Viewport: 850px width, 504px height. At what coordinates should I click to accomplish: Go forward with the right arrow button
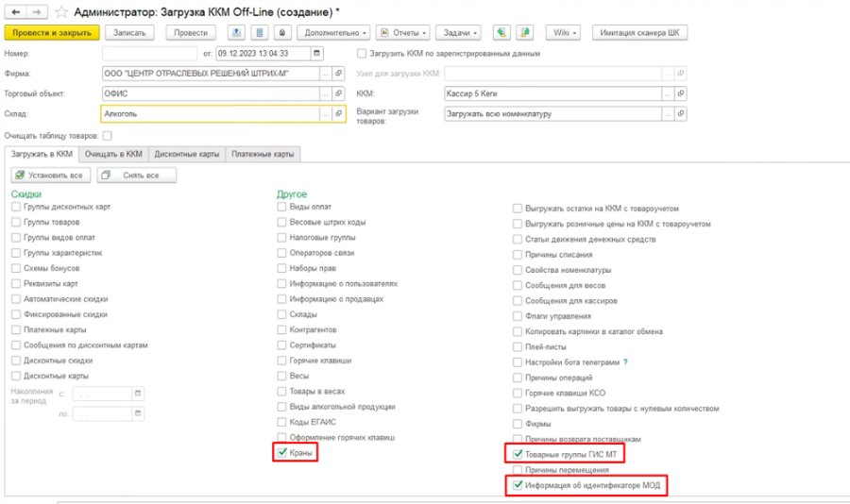tap(36, 12)
